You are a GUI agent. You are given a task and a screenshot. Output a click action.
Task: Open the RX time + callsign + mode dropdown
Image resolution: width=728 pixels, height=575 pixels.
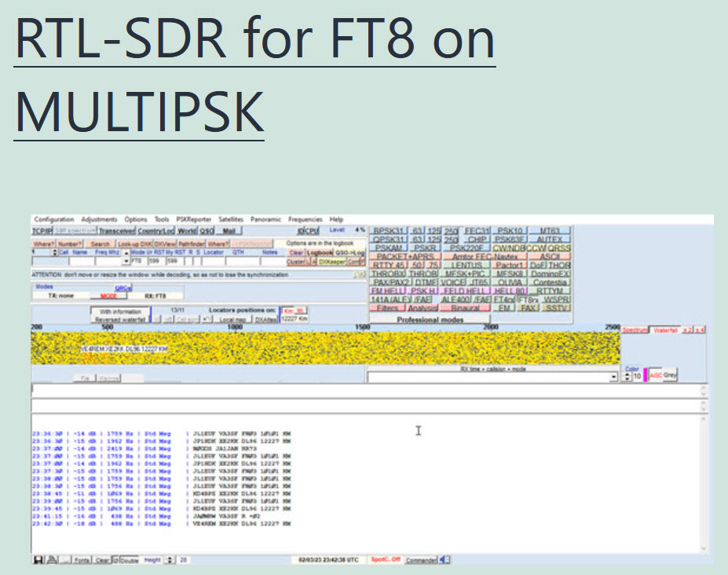613,377
